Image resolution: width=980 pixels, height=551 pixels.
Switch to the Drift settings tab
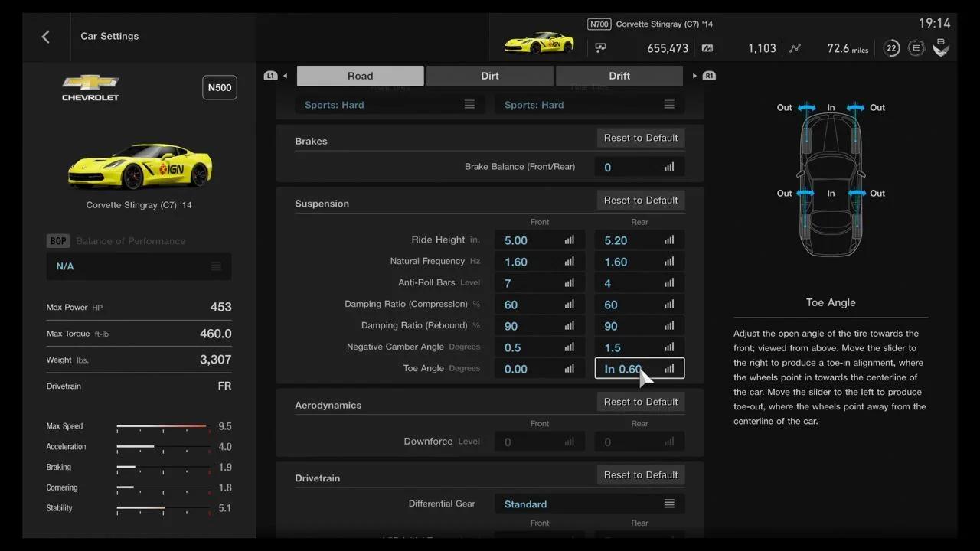(619, 76)
